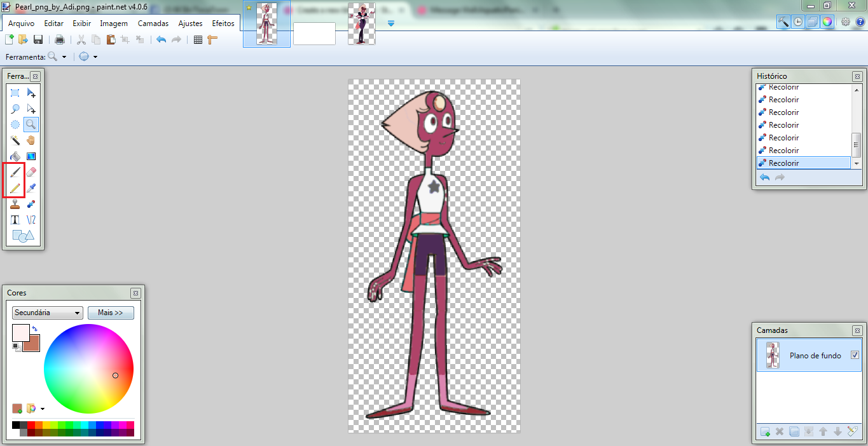Open Settings gear icon at top right
Viewport: 868px width, 446px height.
coord(845,22)
